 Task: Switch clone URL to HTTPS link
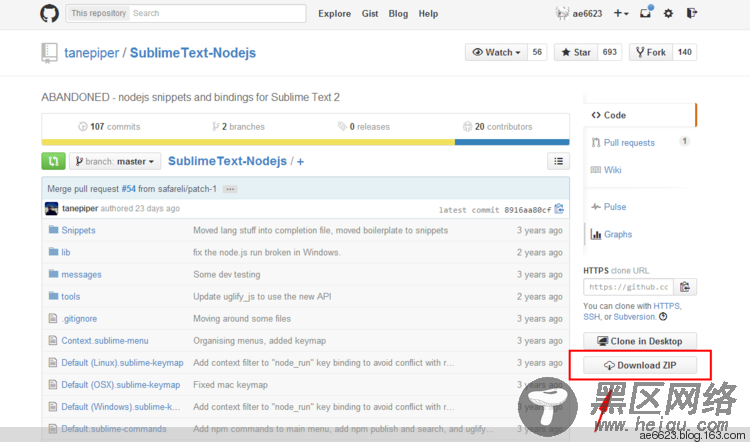(667, 306)
